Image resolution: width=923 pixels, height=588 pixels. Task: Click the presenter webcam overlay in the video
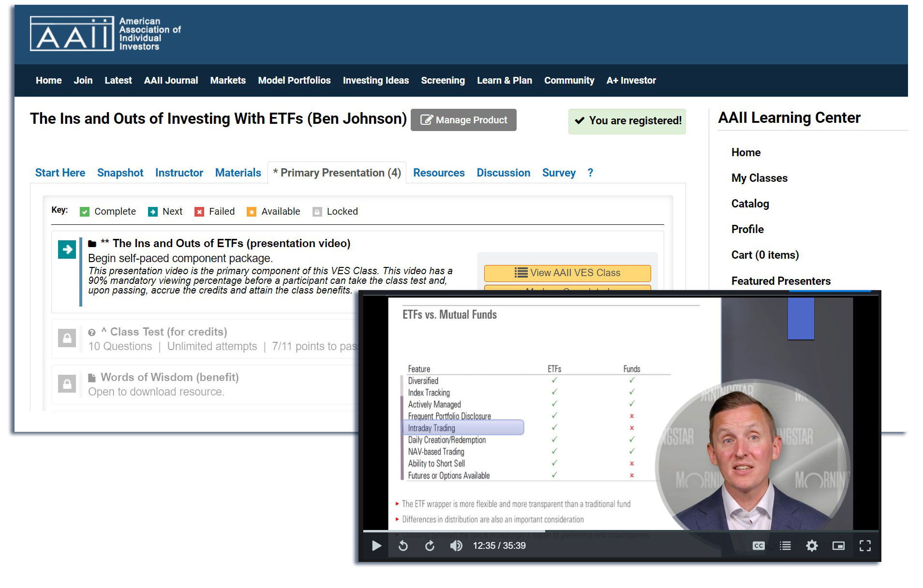[753, 456]
